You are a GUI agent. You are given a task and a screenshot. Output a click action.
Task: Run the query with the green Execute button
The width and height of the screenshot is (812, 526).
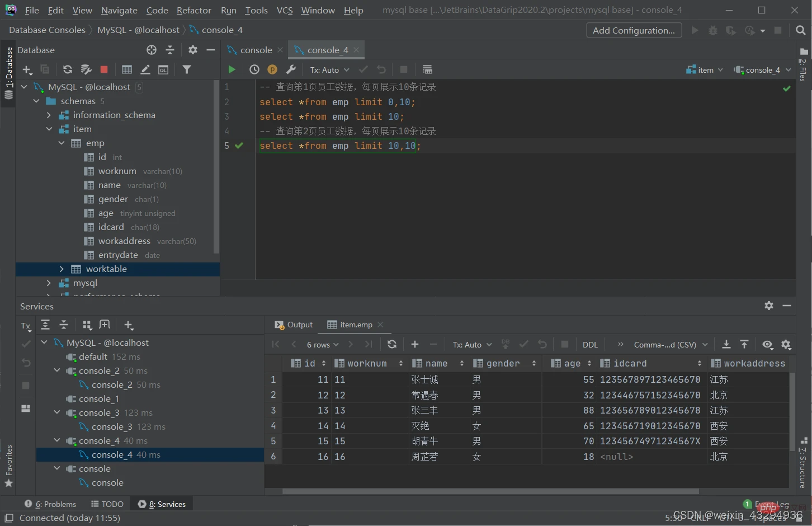pyautogui.click(x=232, y=69)
